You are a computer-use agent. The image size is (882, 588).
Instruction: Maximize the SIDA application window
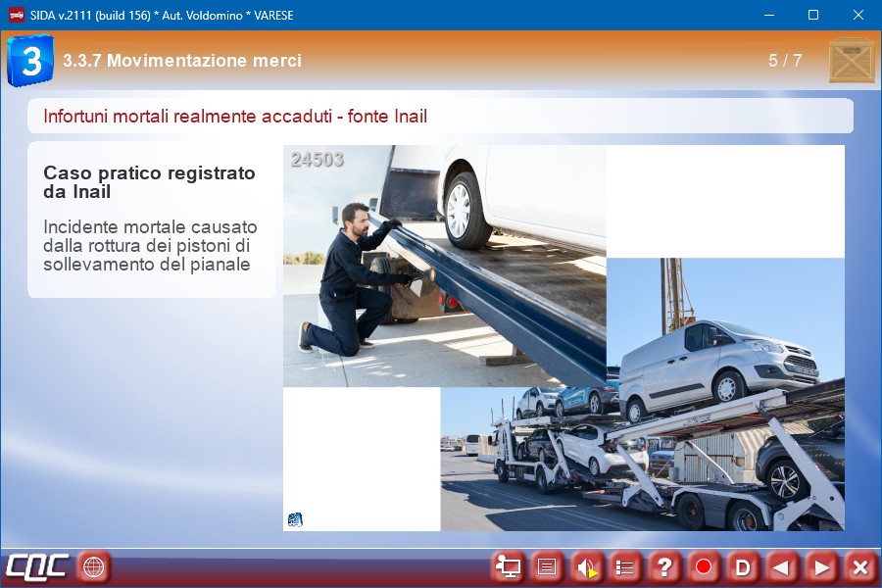[812, 15]
